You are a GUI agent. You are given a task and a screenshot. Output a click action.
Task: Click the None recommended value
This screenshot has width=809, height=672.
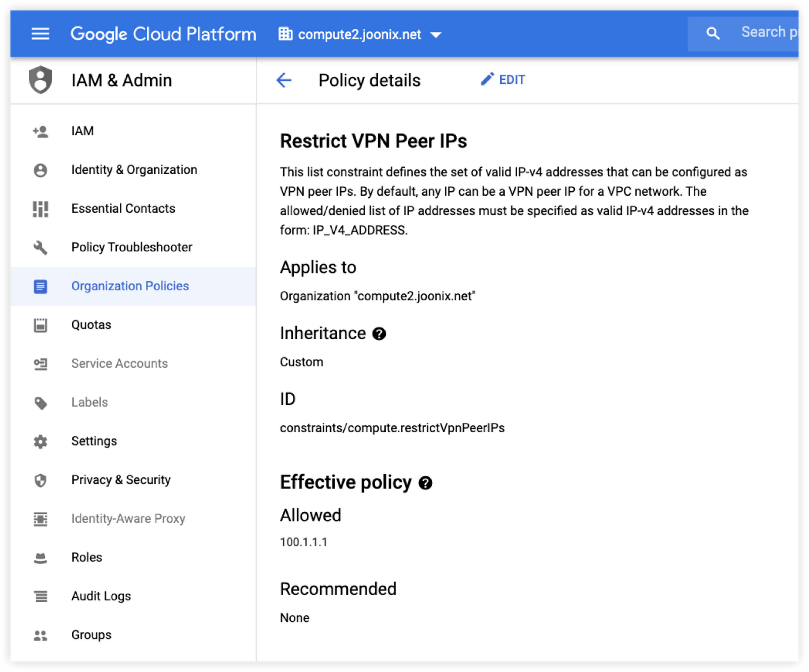[295, 618]
